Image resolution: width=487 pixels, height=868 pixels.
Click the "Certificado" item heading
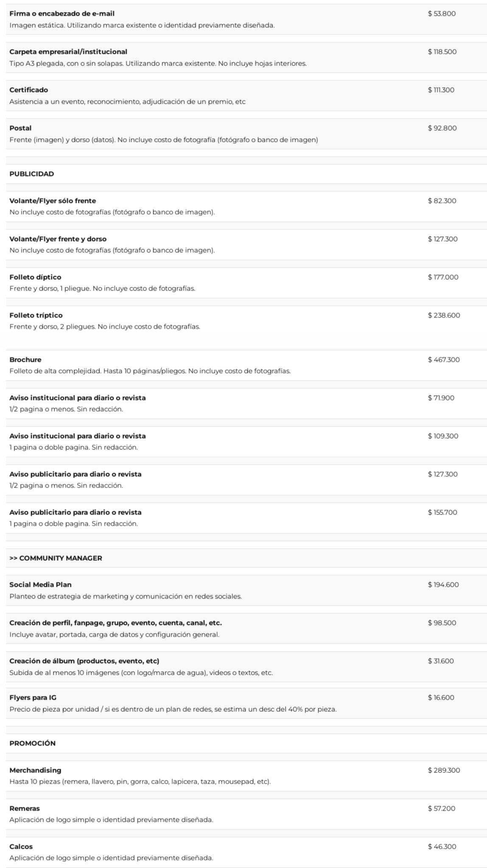(29, 90)
